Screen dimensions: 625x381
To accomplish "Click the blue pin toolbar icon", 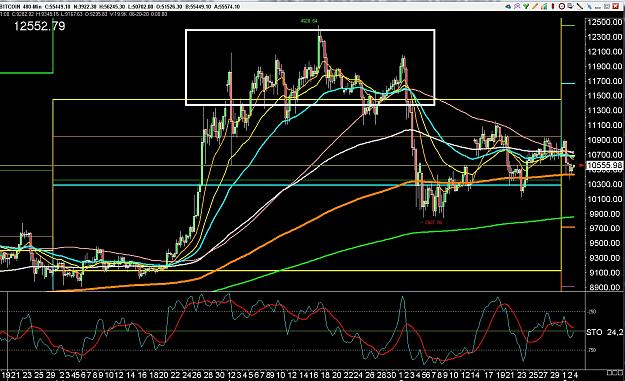I will [590, 6].
